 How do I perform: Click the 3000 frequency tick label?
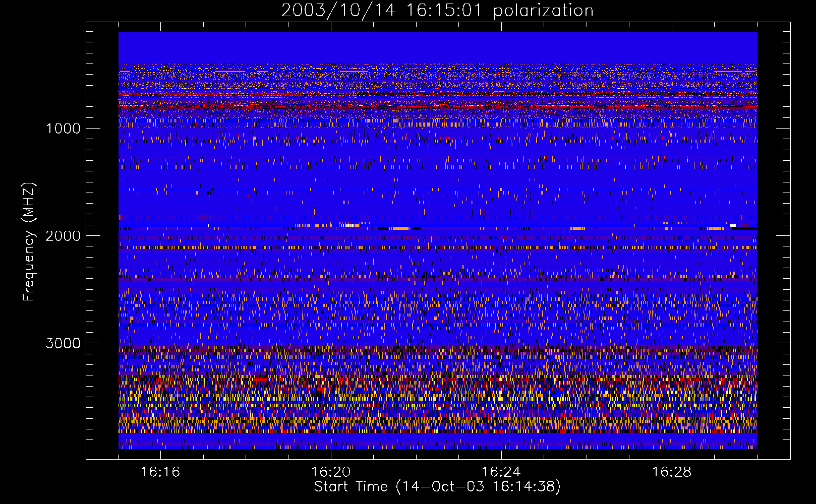63,343
